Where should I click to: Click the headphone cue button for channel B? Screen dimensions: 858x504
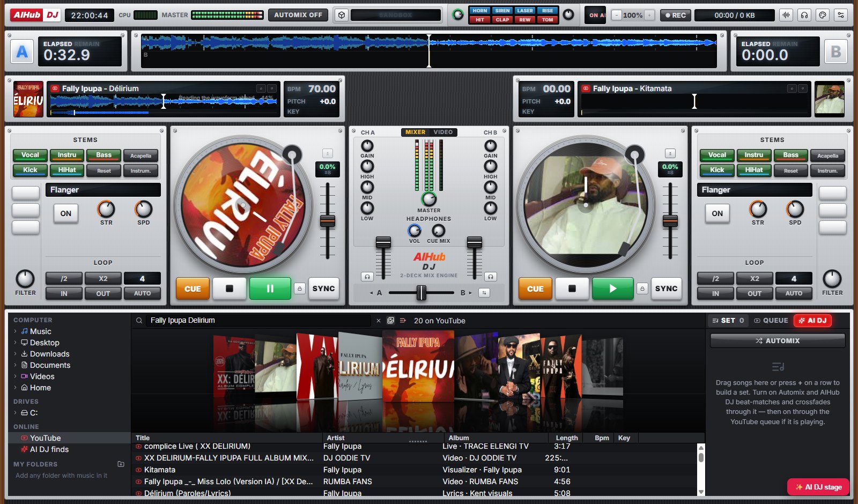coord(490,277)
